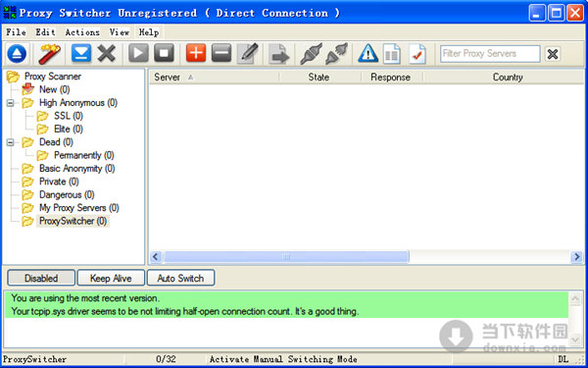Sort by the Country column header
Screen dimensions: 588x368
tap(504, 77)
